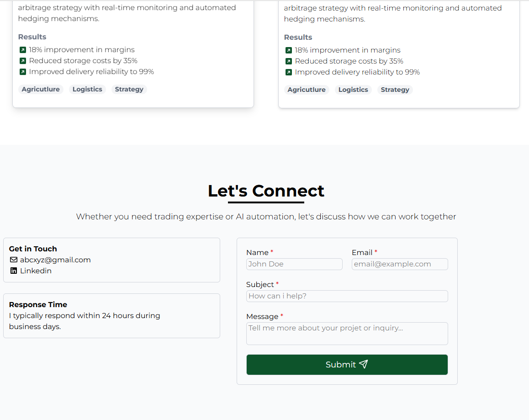Screen dimensions: 529x420
Task: Select the Subject field "How can i help?"
Action: tap(347, 296)
